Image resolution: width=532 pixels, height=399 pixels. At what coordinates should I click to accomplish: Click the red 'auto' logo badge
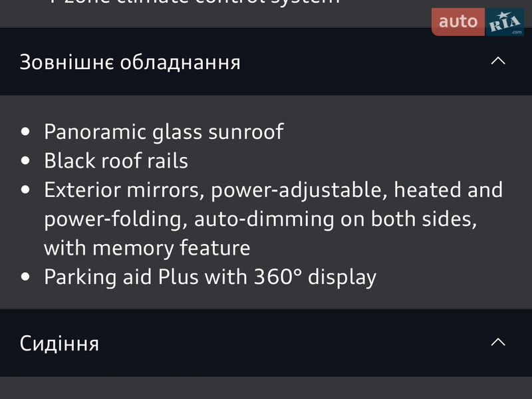click(458, 22)
